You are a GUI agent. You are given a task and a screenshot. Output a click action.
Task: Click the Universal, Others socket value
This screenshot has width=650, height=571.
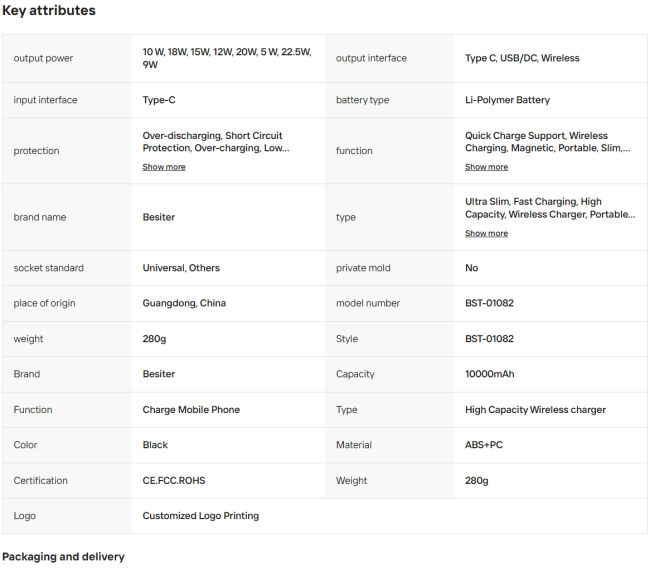click(x=181, y=268)
